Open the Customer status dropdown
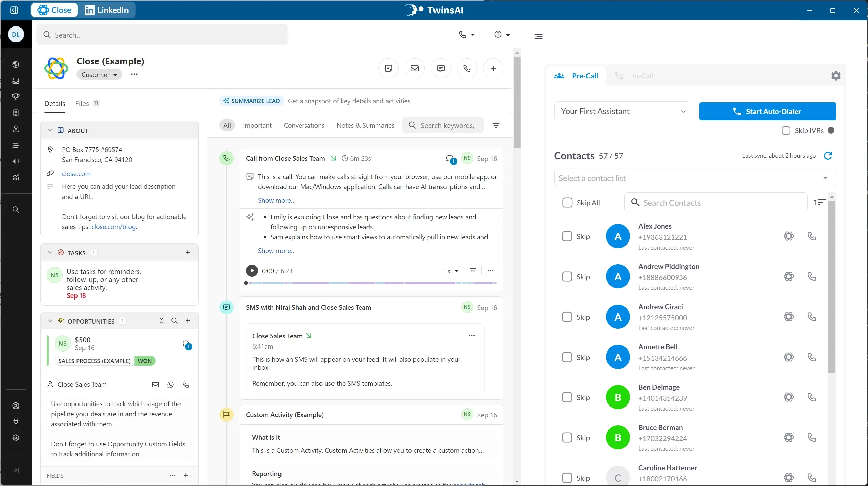 [x=99, y=75]
